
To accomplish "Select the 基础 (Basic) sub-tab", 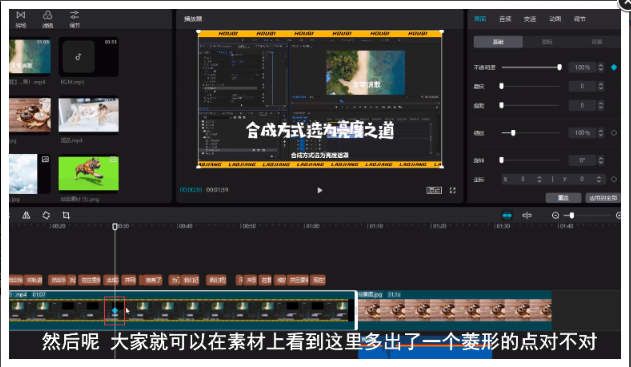I will point(498,42).
